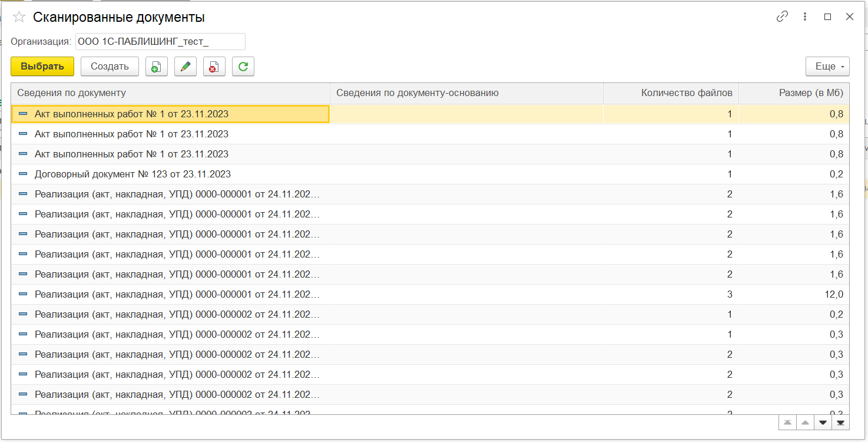868x442 pixels.
Task: Select the row with size 12,0
Action: 430,295
